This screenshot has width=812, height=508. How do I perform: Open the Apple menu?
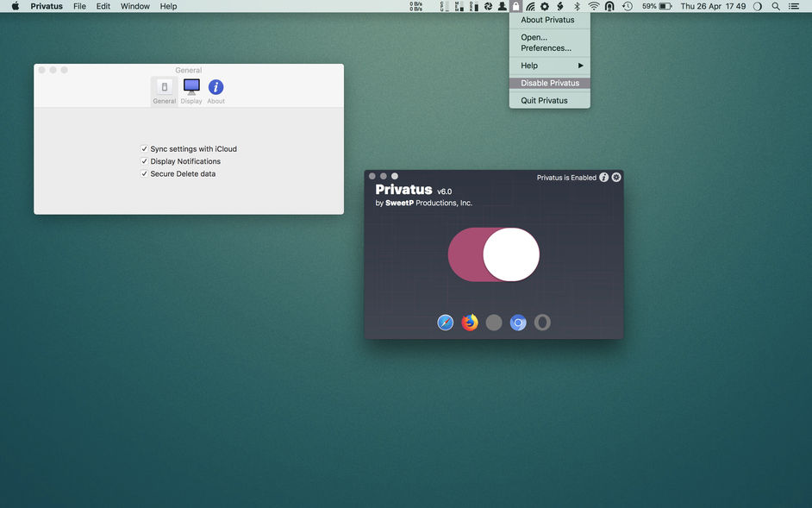click(x=16, y=6)
